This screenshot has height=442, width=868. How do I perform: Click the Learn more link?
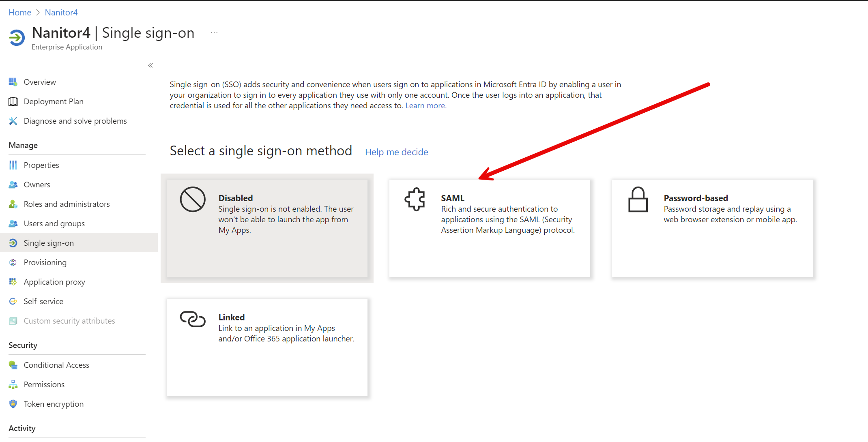[425, 105]
